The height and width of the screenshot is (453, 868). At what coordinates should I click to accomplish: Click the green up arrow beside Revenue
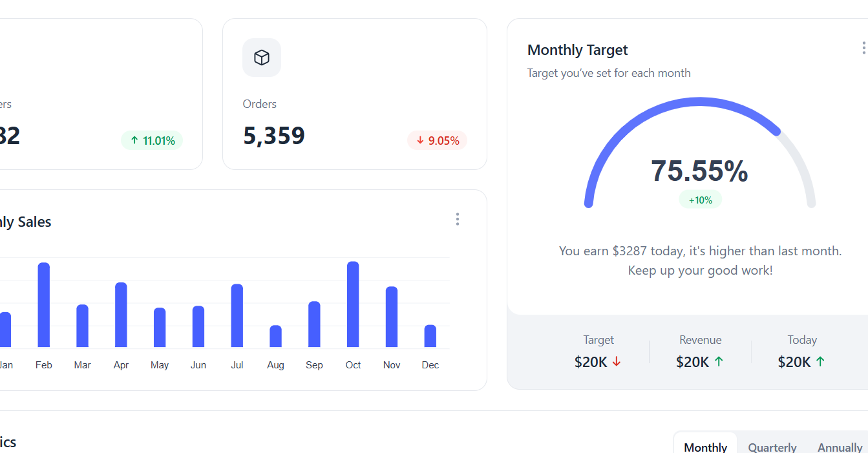(719, 362)
